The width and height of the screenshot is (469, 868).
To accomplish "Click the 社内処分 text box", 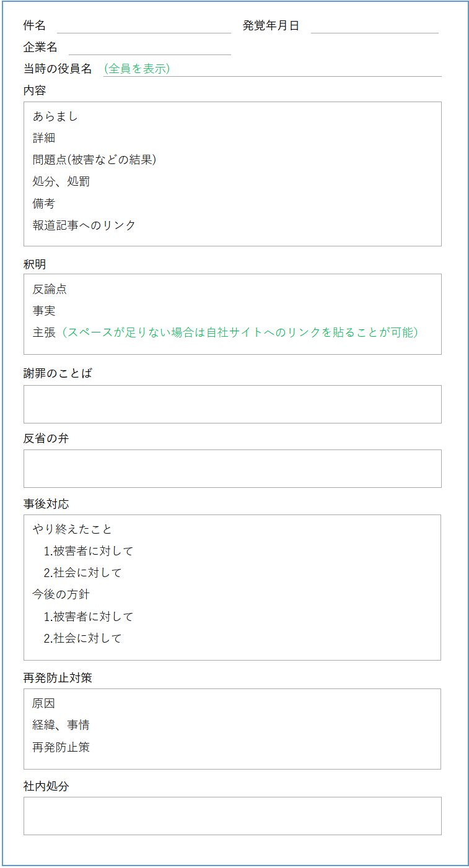I will tap(232, 816).
